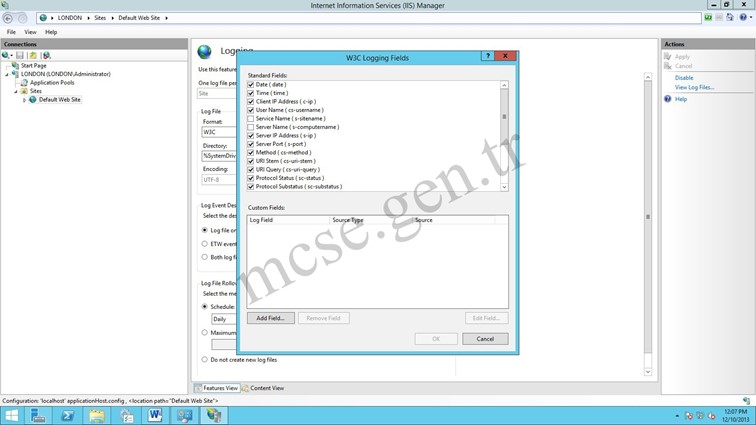Image resolution: width=756 pixels, height=425 pixels.
Task: Select Both log file radio button
Action: (204, 257)
